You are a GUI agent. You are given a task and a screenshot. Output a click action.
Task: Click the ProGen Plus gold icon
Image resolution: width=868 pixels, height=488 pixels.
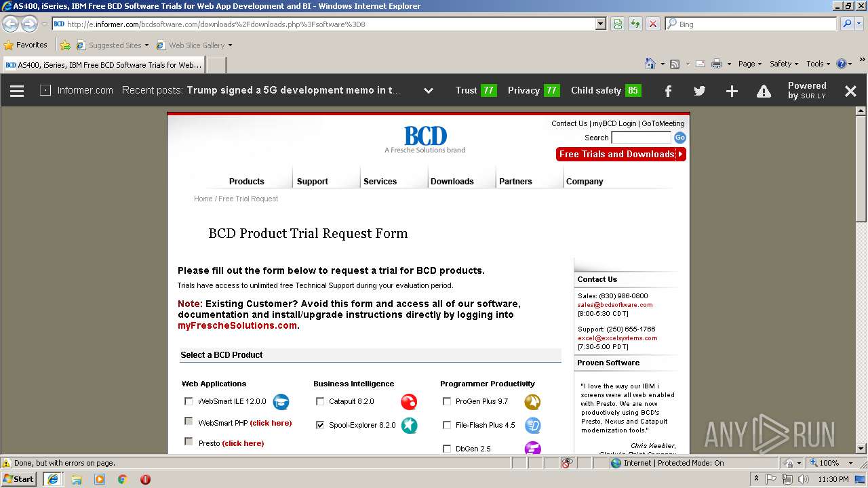[532, 402]
